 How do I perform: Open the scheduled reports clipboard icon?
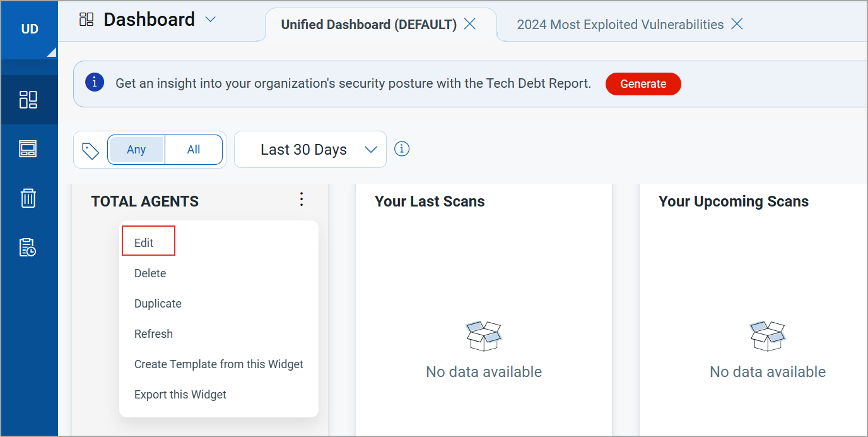(x=28, y=247)
